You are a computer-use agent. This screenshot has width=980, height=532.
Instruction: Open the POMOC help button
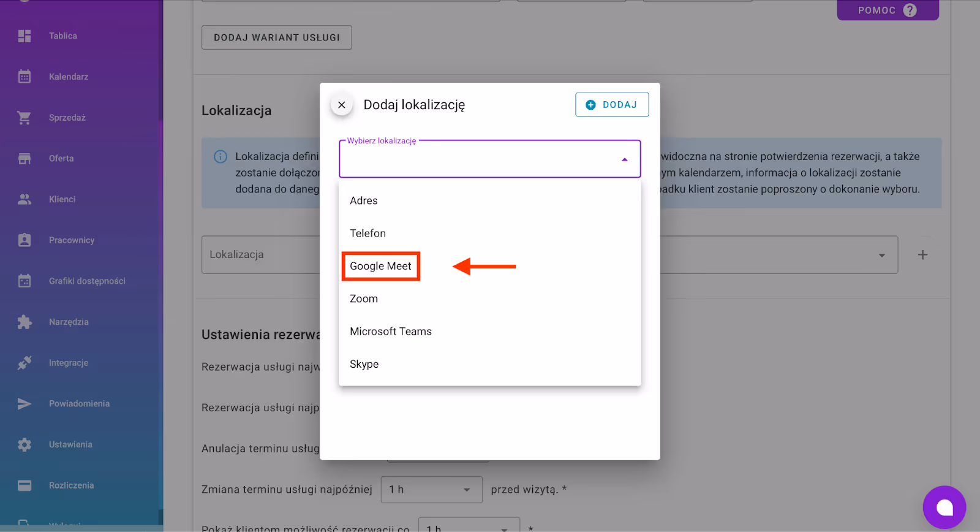887,10
